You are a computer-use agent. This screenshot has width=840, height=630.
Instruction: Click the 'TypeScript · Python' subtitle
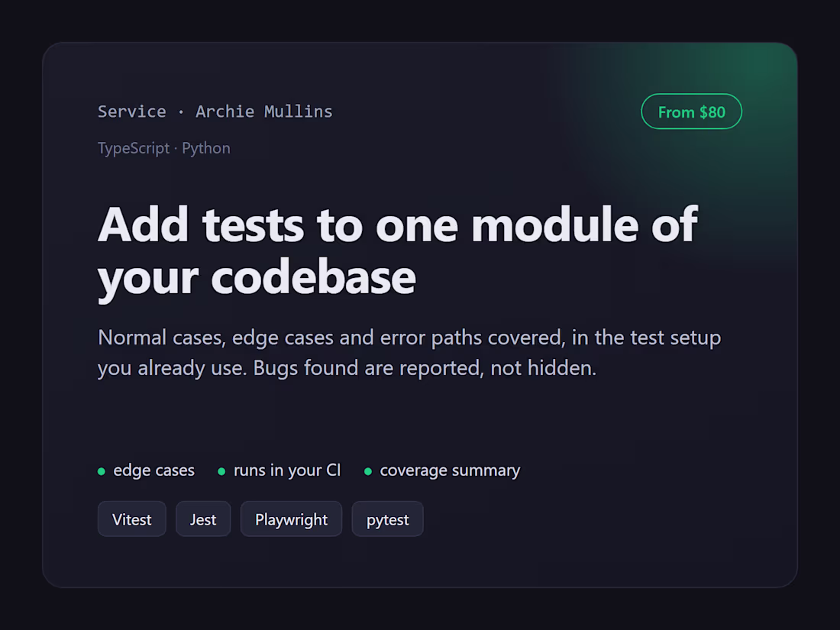(164, 148)
